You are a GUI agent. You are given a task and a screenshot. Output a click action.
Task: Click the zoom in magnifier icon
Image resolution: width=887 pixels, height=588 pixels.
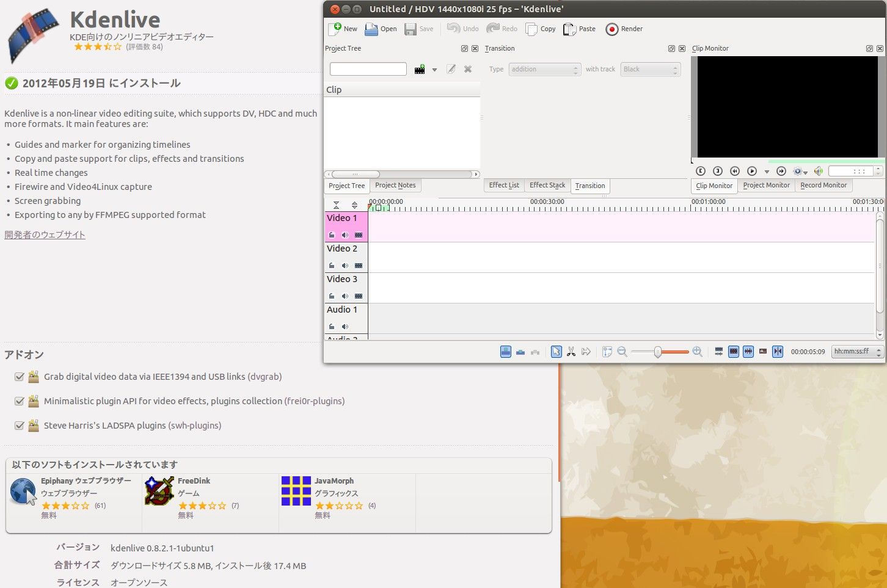click(x=698, y=352)
